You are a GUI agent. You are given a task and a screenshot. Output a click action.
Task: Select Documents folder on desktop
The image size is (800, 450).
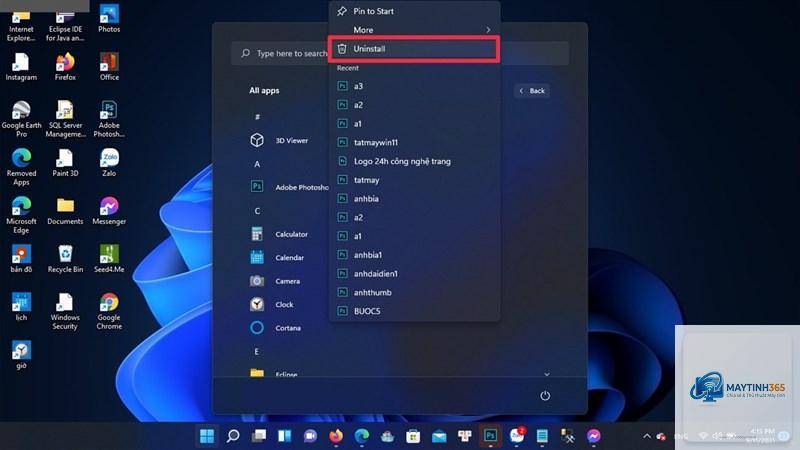pyautogui.click(x=65, y=211)
